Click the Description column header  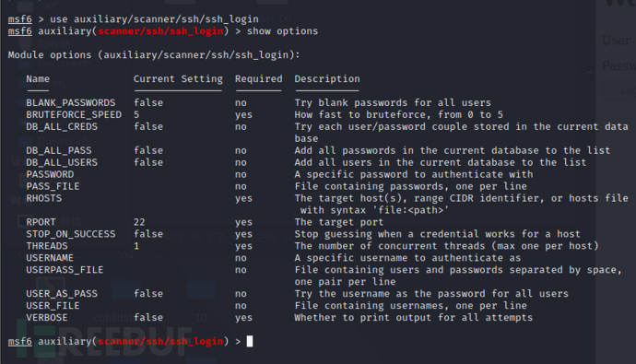(327, 79)
